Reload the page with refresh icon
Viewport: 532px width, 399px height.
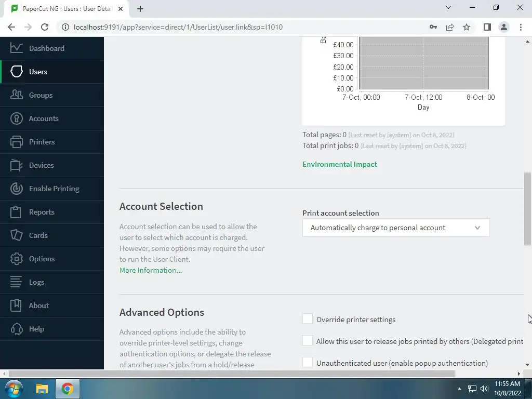(x=45, y=27)
